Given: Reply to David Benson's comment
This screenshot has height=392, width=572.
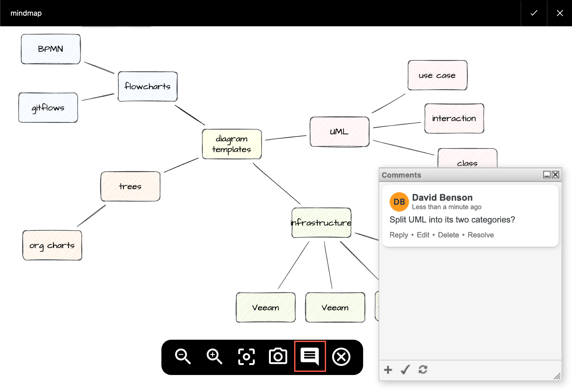Looking at the screenshot, I should point(399,235).
